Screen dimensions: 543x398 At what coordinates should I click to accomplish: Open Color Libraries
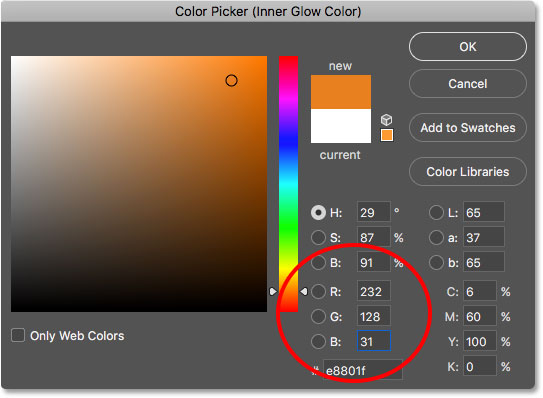click(x=468, y=172)
